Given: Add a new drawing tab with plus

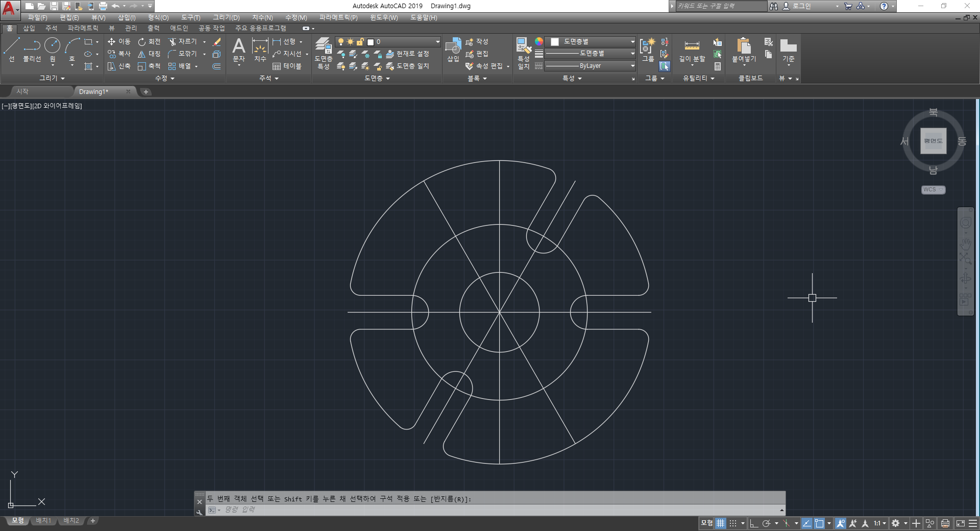Looking at the screenshot, I should [x=145, y=92].
